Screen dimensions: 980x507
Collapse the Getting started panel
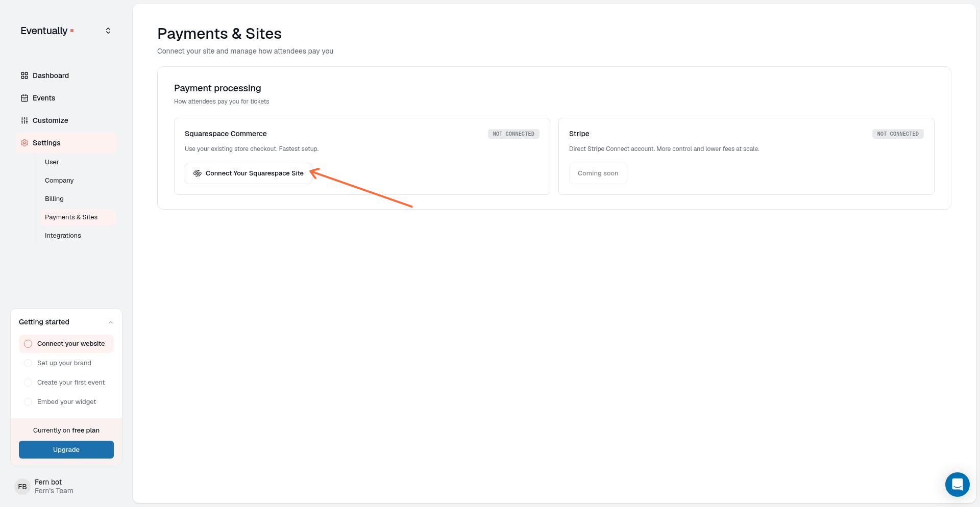point(111,322)
